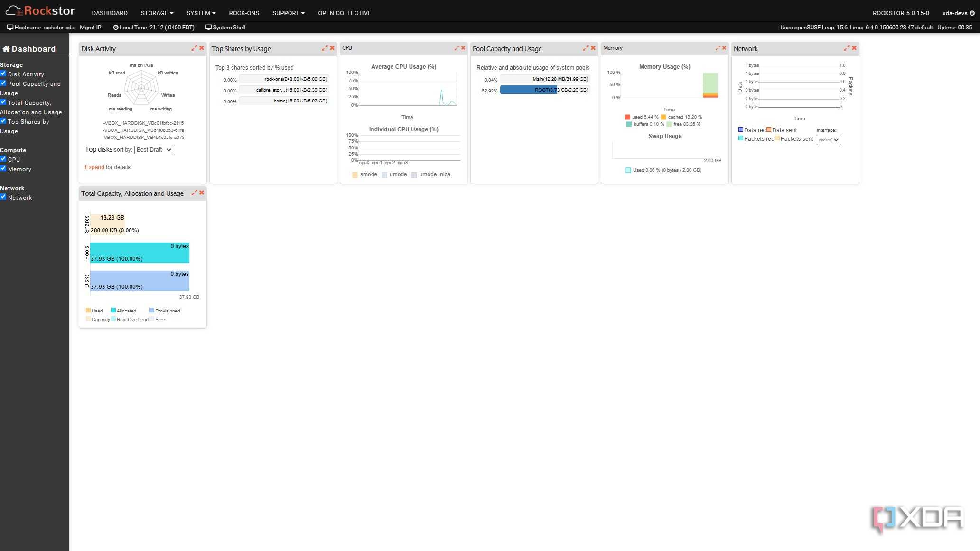Screen dimensions: 980x551
Task: Toggle Total Capacity, Allocation and Usage checkbox
Action: coord(3,102)
